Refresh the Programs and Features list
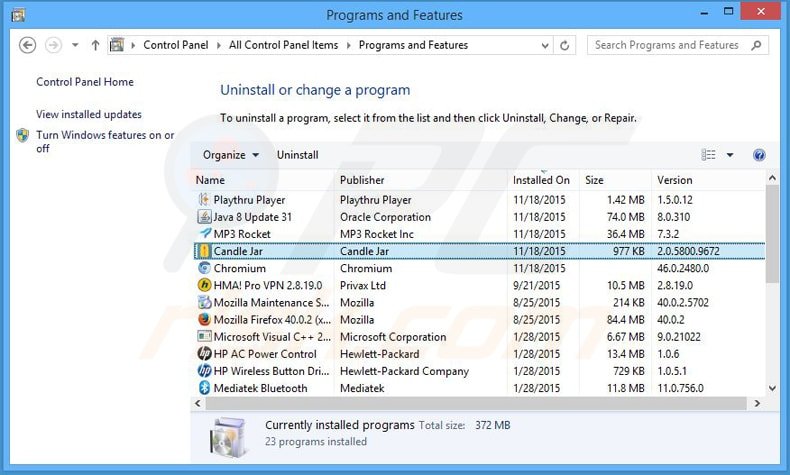Screen dimensions: 790x475 [x=564, y=46]
